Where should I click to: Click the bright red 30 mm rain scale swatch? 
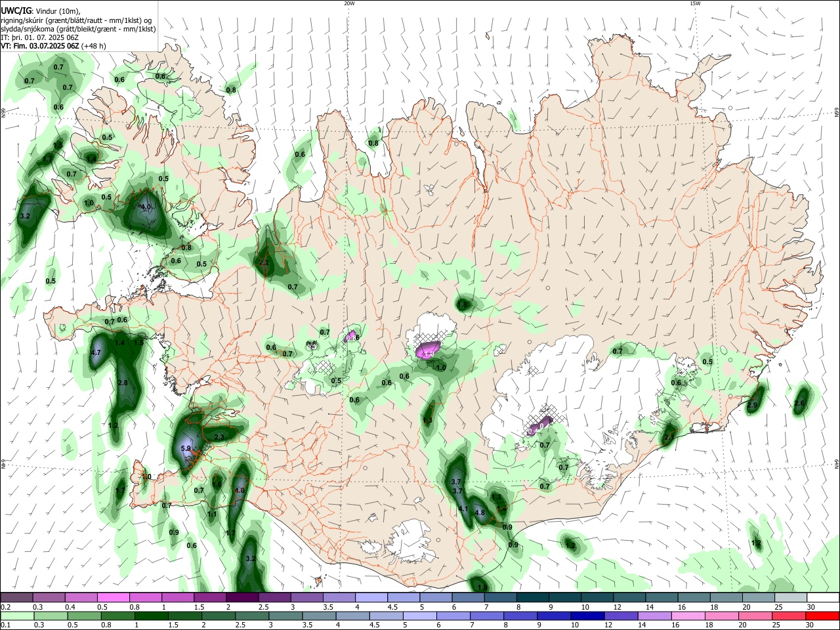click(824, 616)
